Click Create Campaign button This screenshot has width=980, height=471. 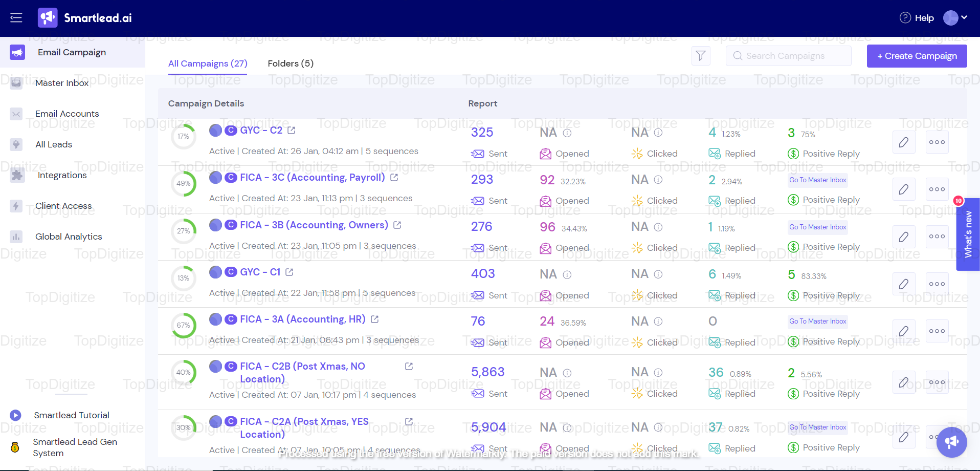[917, 56]
